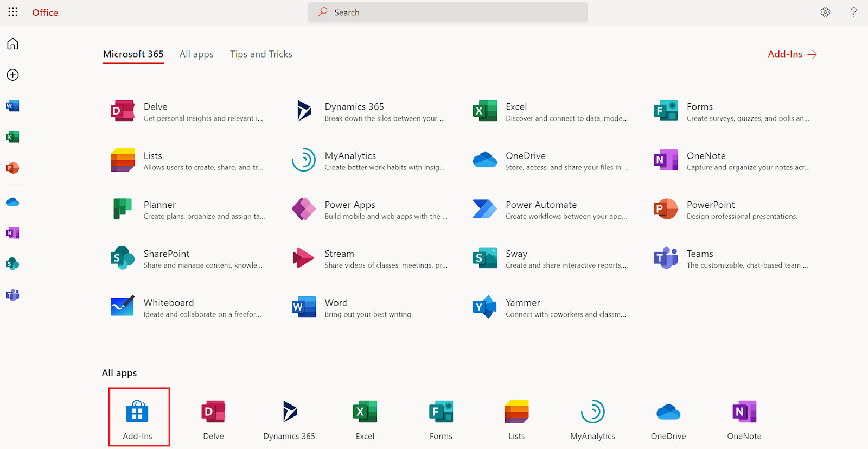Open SharePoint icon in the grid
The width and height of the screenshot is (868, 449).
pyautogui.click(x=123, y=258)
